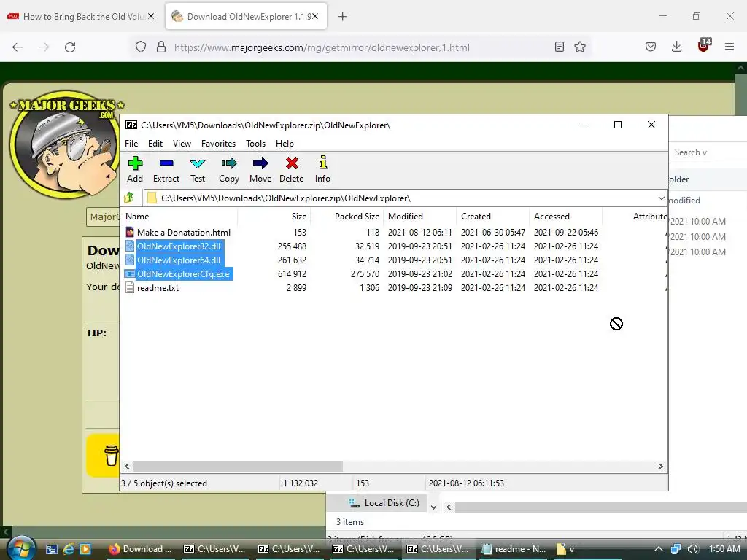Click the Test archive icon
Viewport: 747px width, 560px height.
click(197, 163)
